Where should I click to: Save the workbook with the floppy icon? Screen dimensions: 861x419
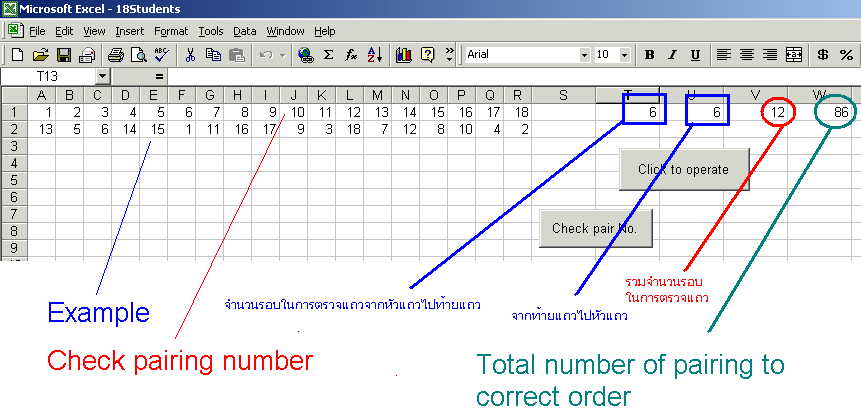coord(64,55)
